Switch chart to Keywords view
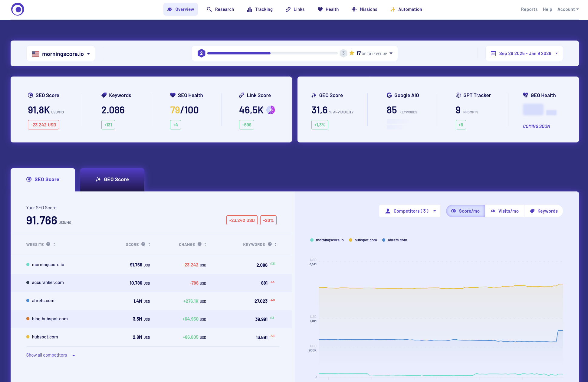The image size is (588, 382). (x=544, y=211)
